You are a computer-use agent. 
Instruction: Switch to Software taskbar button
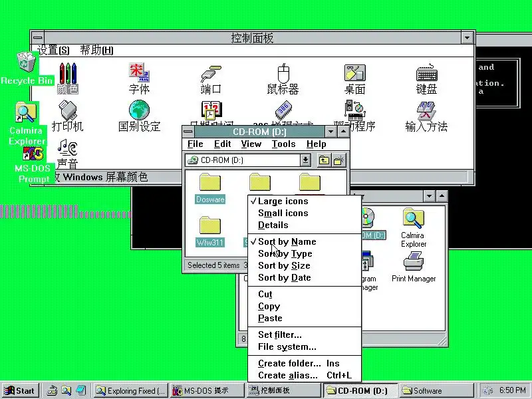pyautogui.click(x=436, y=390)
